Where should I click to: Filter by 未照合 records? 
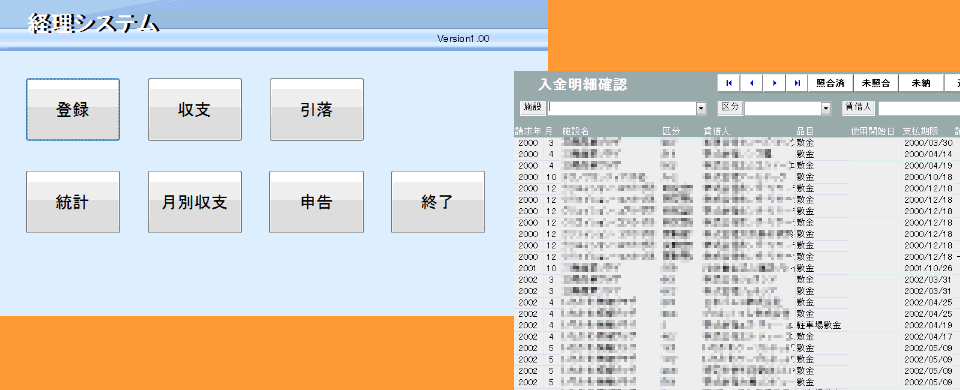click(x=876, y=83)
